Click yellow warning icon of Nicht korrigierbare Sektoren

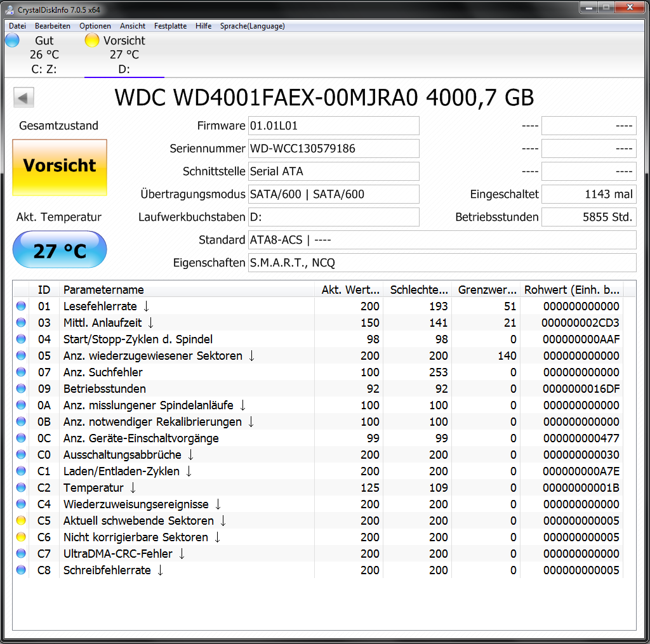point(21,537)
